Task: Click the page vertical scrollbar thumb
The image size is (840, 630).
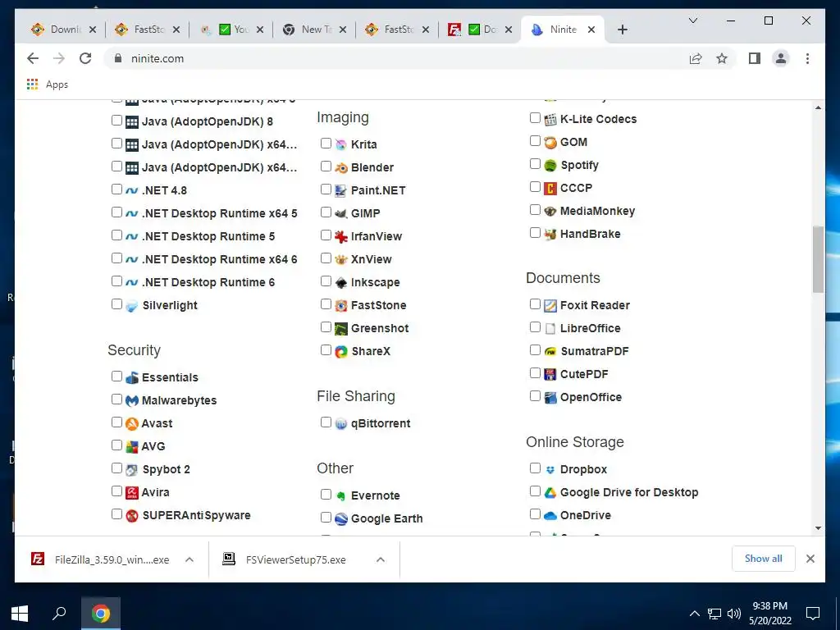Action: click(818, 260)
